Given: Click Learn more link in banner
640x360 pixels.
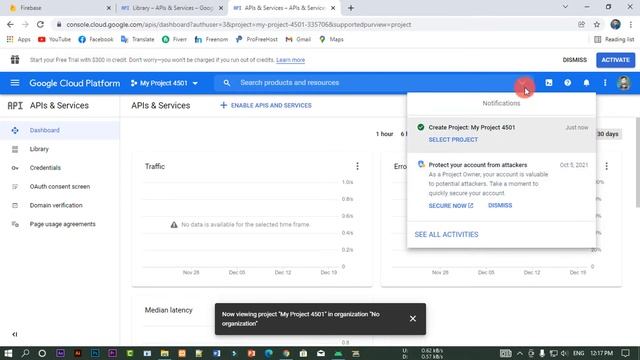Looking at the screenshot, I should click(290, 60).
